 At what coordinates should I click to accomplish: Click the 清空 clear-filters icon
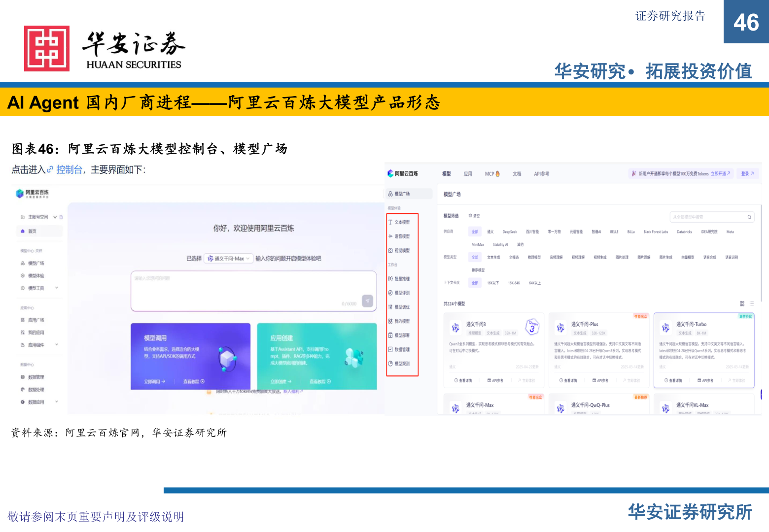click(x=470, y=216)
